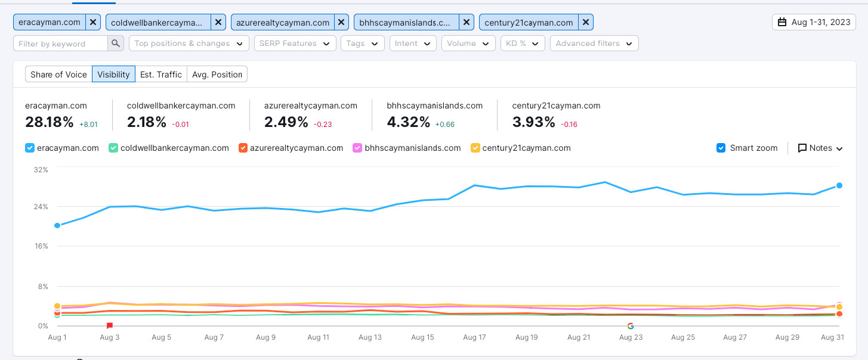Click the coldwellbankercayman.com 2.18% visibility value
868x360 pixels.
(x=147, y=122)
